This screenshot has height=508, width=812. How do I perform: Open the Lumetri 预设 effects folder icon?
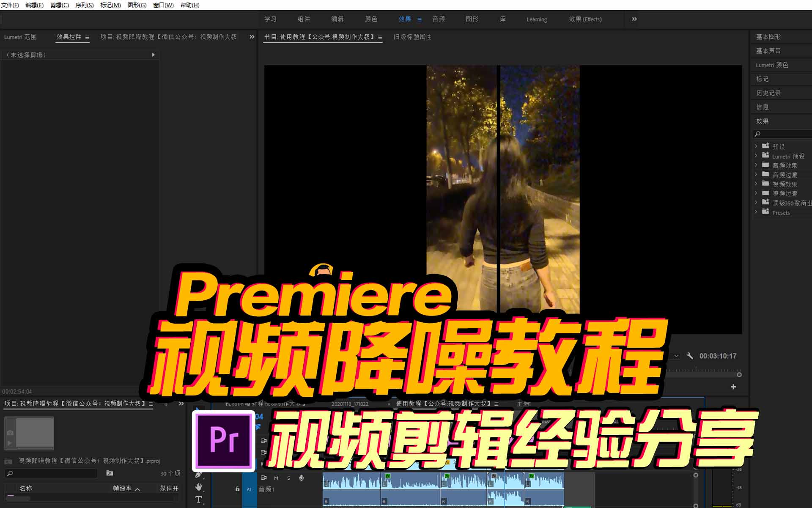[x=765, y=156]
